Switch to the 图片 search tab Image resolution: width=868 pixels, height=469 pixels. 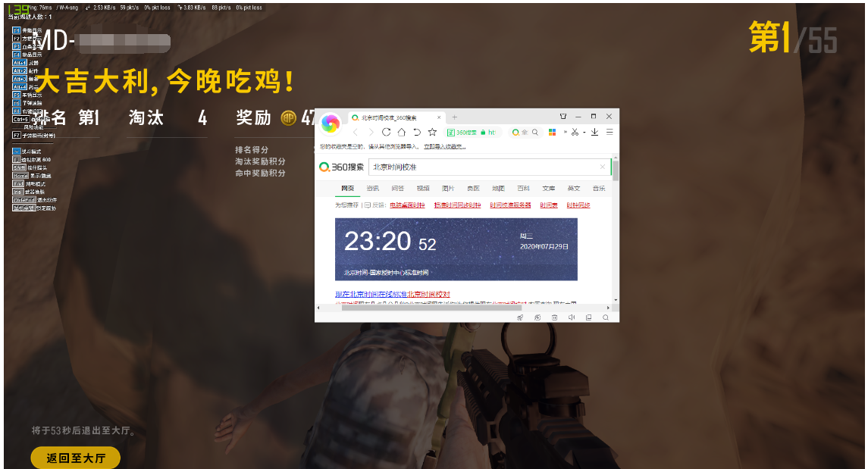(x=448, y=189)
